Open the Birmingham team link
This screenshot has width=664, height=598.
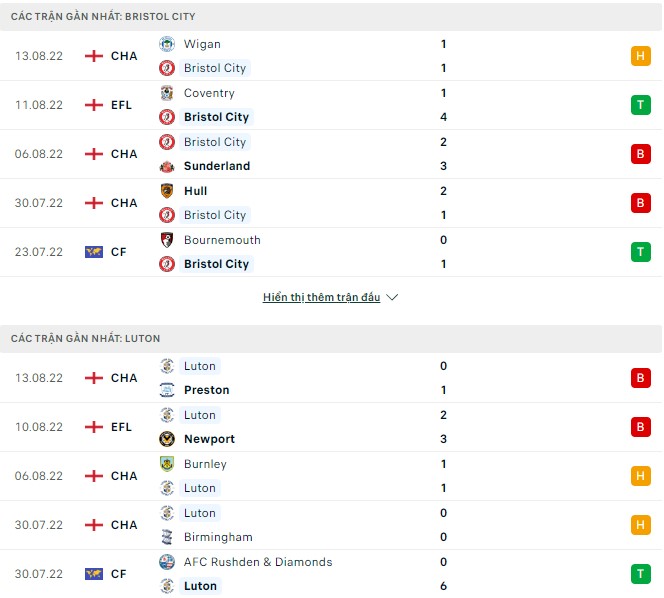(218, 537)
